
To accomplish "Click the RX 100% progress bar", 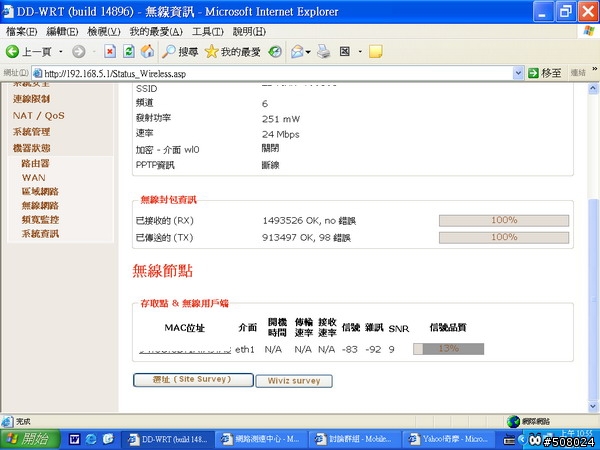I will point(504,220).
